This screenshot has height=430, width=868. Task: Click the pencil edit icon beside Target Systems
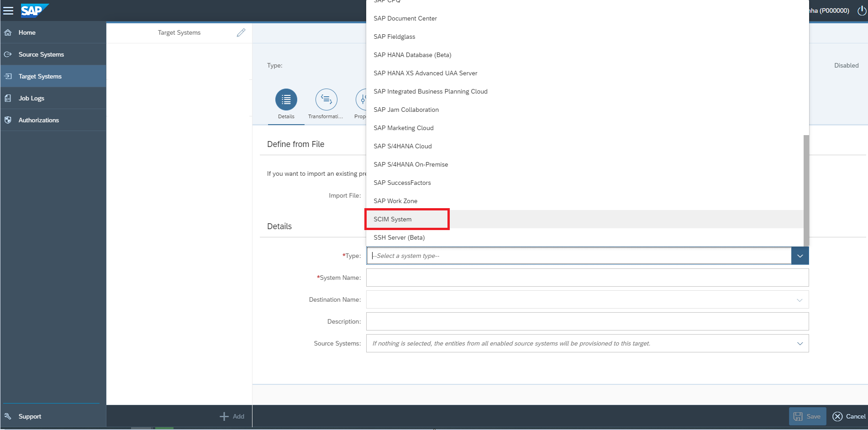[241, 32]
